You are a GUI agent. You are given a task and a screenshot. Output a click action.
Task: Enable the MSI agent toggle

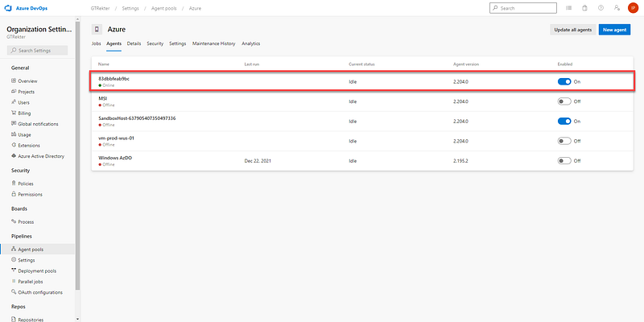[x=564, y=101]
